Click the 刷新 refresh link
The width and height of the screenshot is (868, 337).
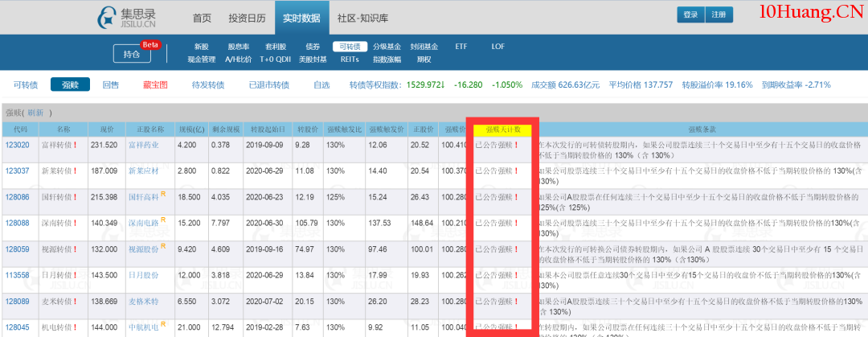tap(36, 113)
